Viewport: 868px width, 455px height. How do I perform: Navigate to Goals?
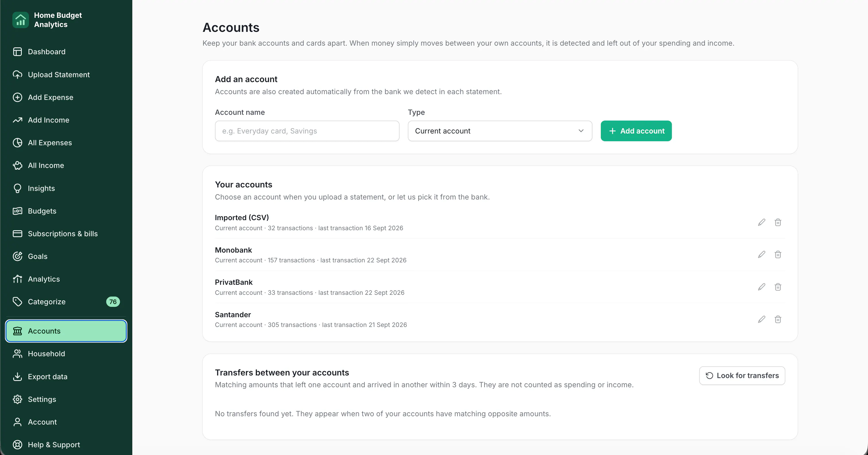coord(66,256)
